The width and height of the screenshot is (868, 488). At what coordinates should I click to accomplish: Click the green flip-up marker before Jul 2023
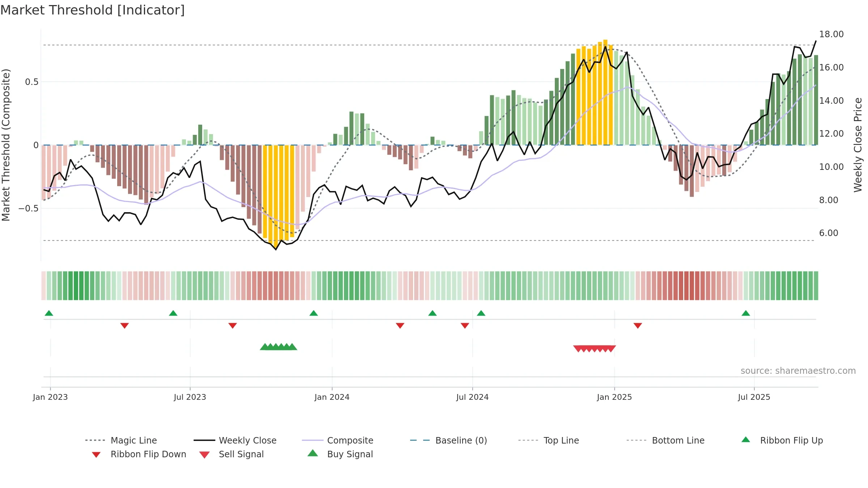point(173,313)
